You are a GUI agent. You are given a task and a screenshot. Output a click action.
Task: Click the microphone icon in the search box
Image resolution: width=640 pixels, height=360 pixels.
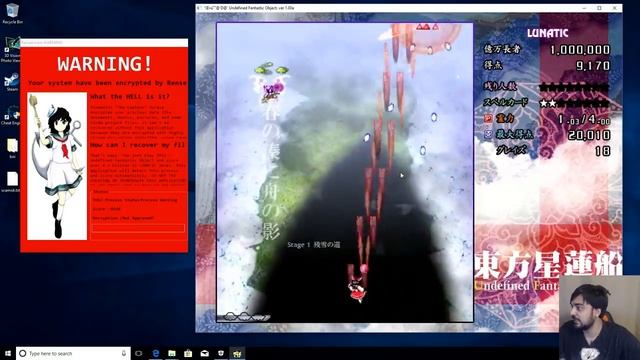[x=124, y=353]
